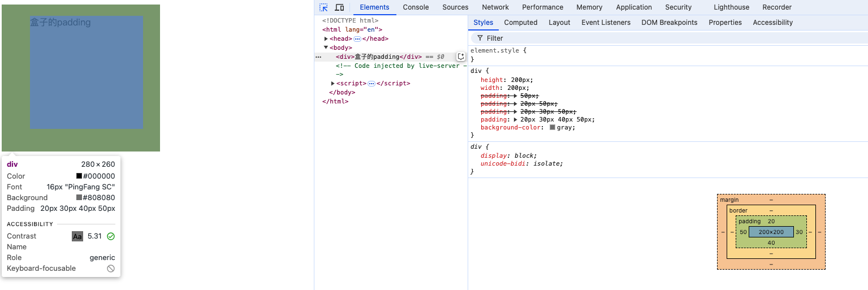
Task: Click the unicode-bidi isolate property
Action: tap(521, 164)
